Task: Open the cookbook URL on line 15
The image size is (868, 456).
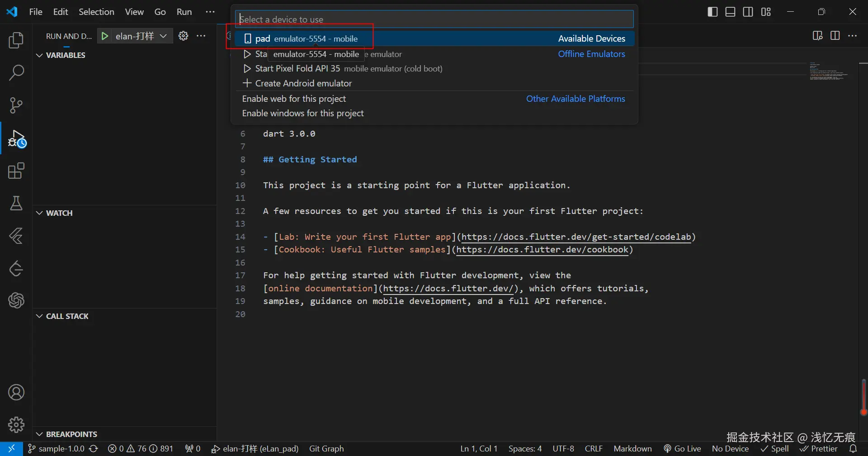Action: (542, 250)
